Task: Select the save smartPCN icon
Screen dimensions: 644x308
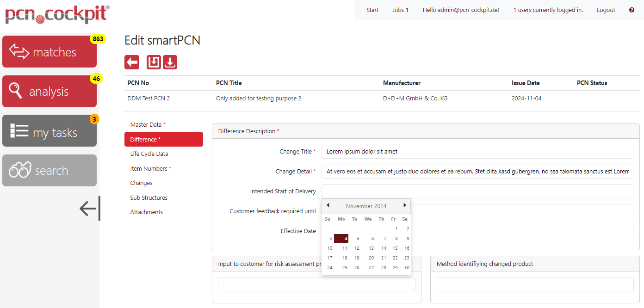Action: pos(153,62)
